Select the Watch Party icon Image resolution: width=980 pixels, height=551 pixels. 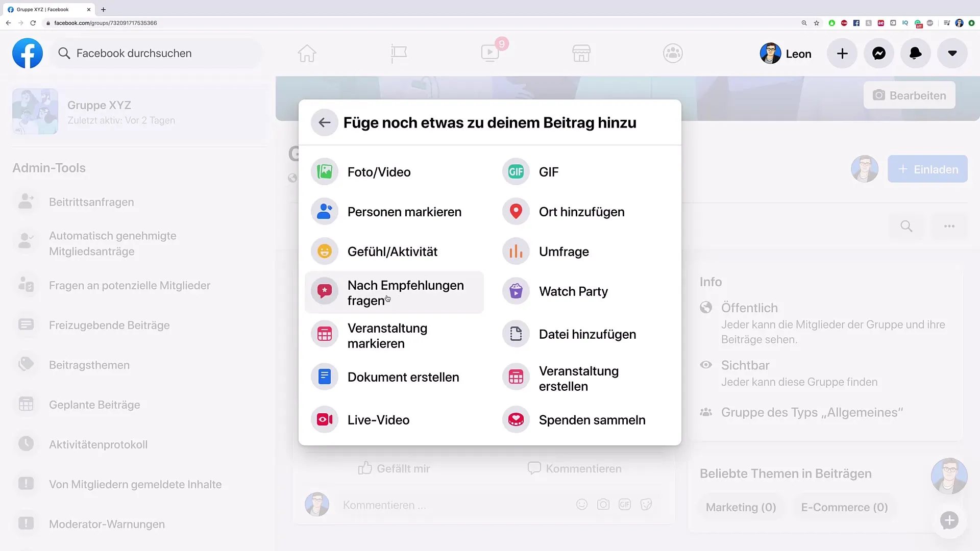point(516,291)
